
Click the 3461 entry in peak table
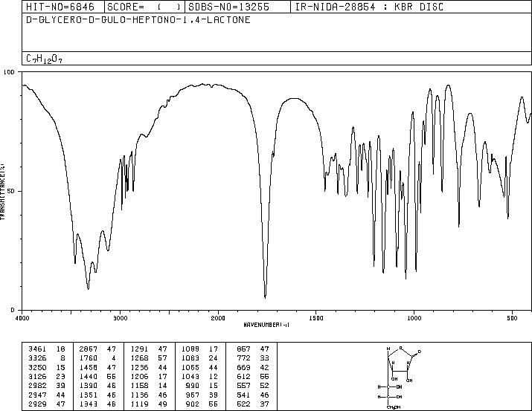(37, 349)
